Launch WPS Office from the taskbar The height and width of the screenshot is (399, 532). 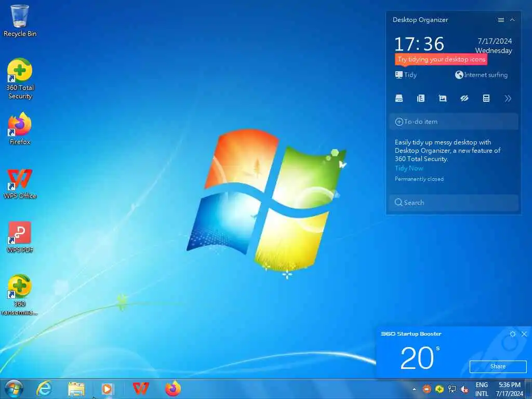[141, 389]
